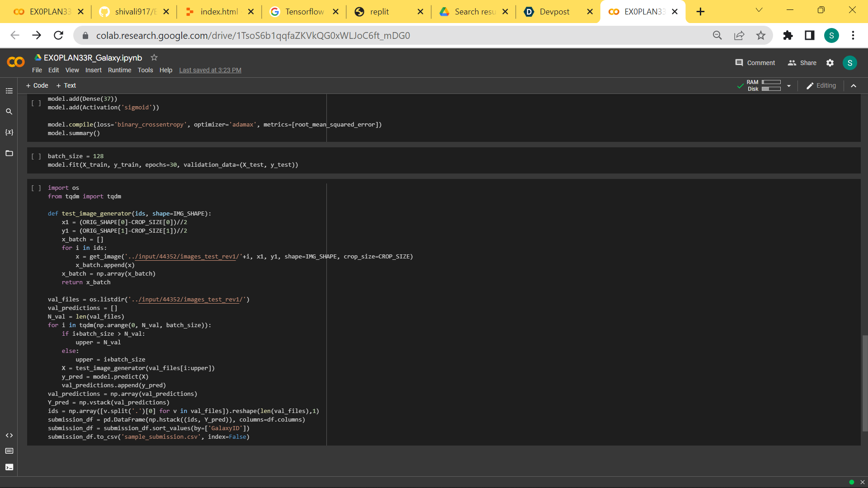Open the command palette icon
Image resolution: width=868 pixels, height=488 pixels.
click(9, 451)
